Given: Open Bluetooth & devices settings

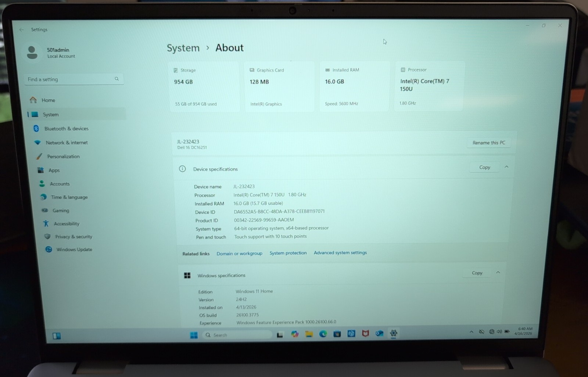Looking at the screenshot, I should (x=66, y=129).
